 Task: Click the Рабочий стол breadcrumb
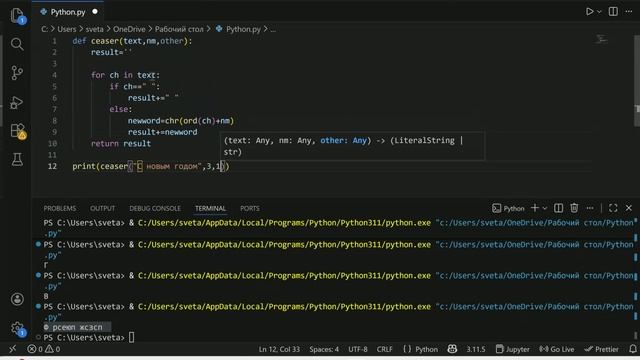tap(179, 29)
